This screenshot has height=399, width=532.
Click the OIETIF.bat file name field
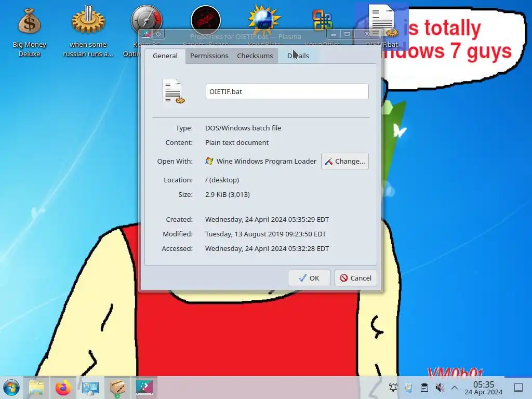tap(287, 91)
